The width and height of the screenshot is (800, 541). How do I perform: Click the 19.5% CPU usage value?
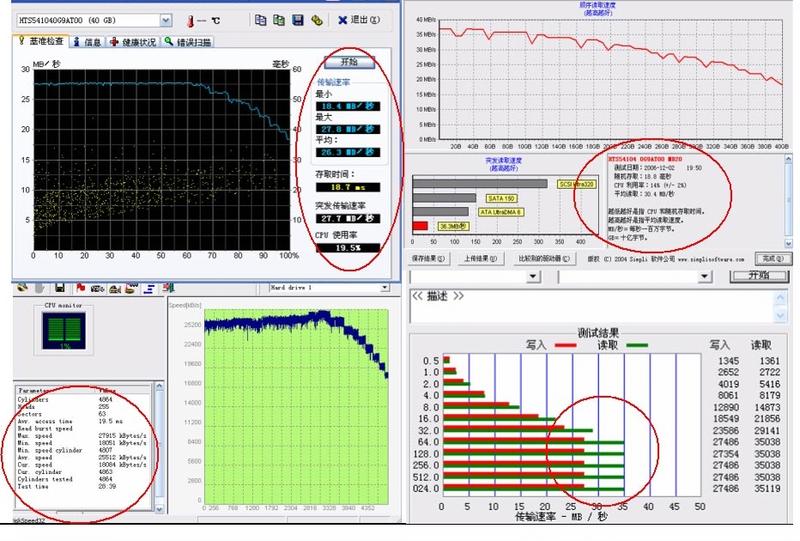click(348, 248)
